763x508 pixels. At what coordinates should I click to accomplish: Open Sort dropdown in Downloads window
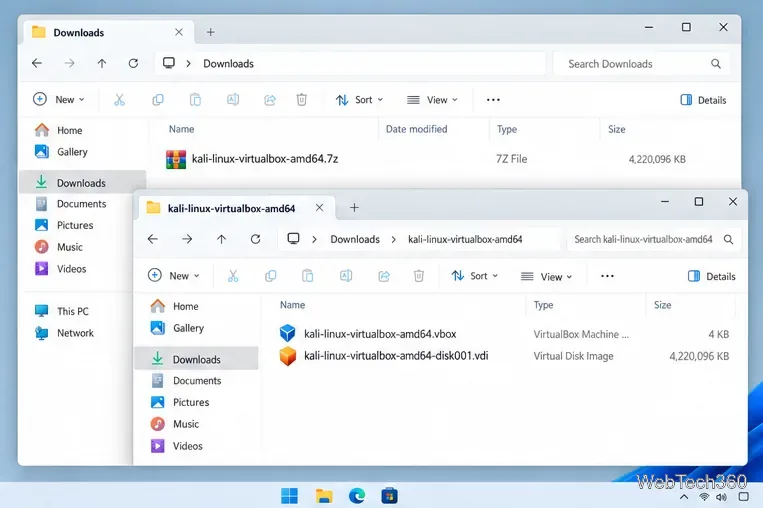(x=359, y=100)
